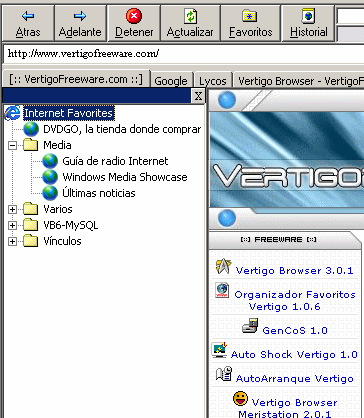Open the Auto Shock Vertigo 1.0 link
Viewport: 364px width, 418px height.
coord(294,354)
